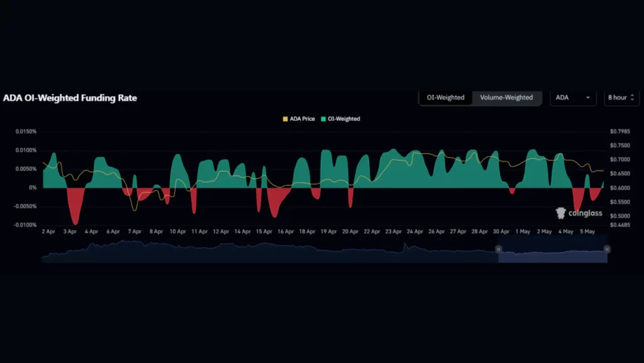Click the 0.0050% axis label
This screenshot has height=363, width=644.
(26, 169)
